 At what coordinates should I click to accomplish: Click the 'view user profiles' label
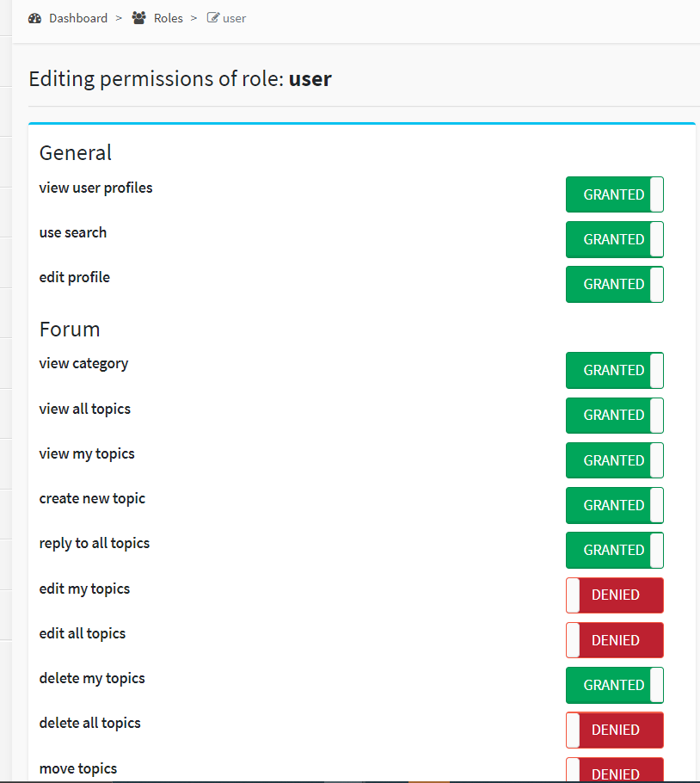[95, 188]
